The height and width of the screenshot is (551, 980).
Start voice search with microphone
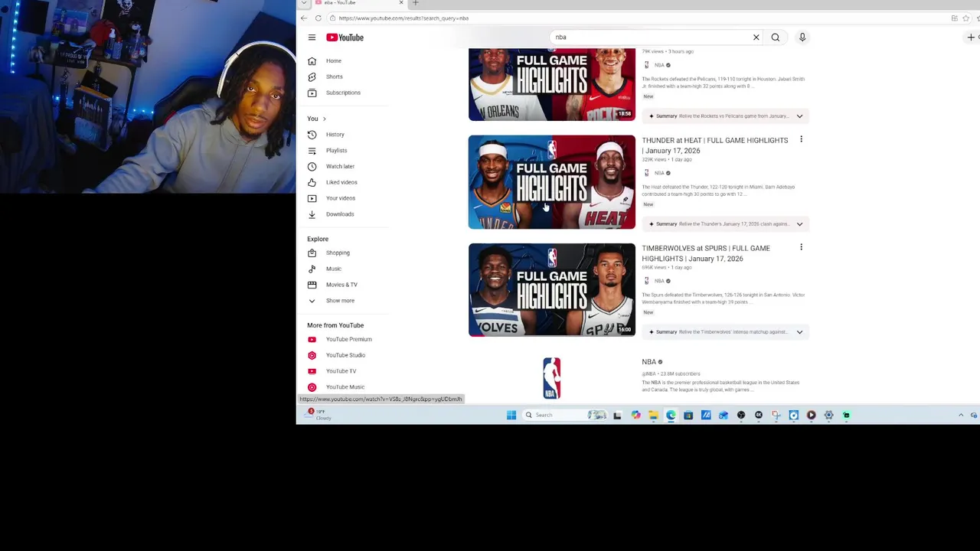[x=802, y=37]
